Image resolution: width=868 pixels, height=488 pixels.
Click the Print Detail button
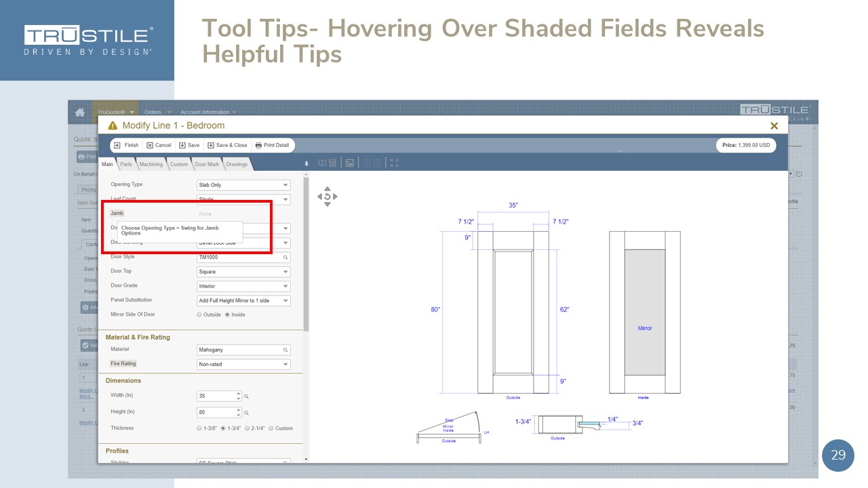[x=272, y=145]
